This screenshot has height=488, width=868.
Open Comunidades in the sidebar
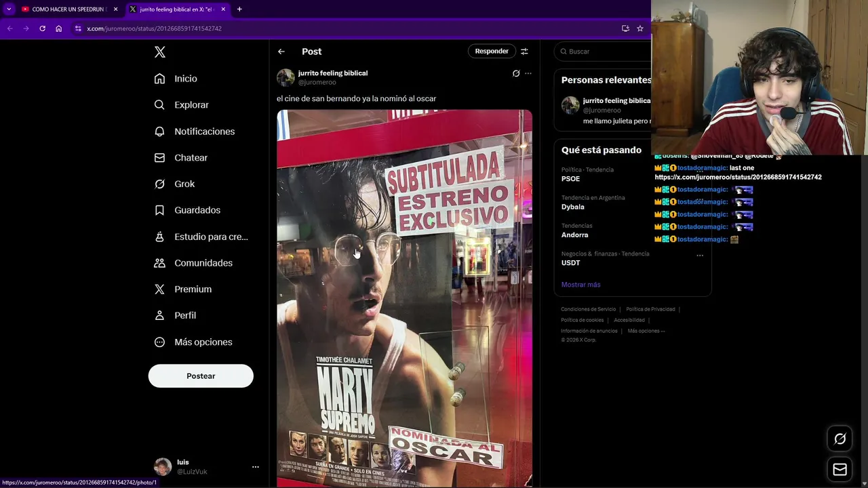point(193,263)
